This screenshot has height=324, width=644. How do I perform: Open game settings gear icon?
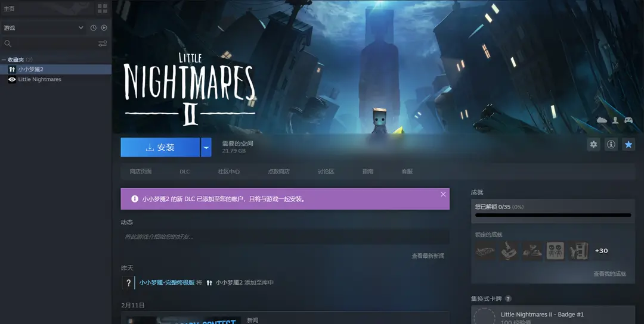pos(593,144)
